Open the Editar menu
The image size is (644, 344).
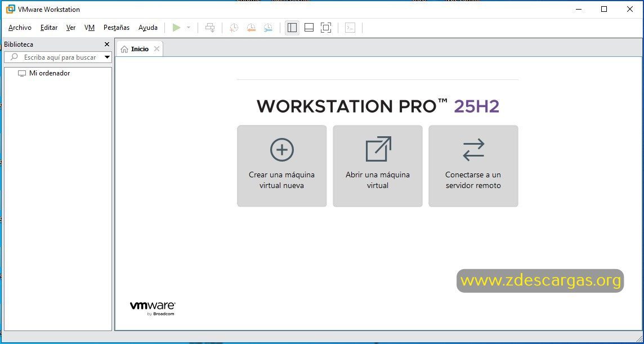(49, 28)
